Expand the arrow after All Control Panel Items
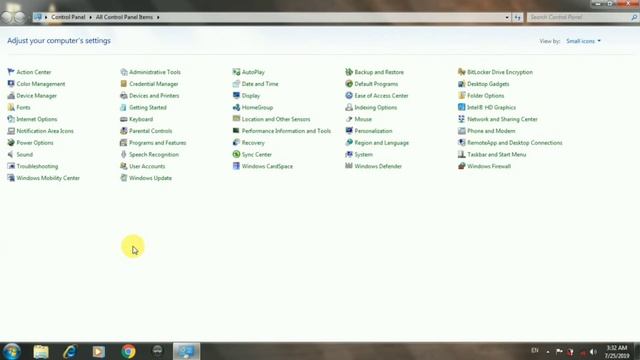 pos(158,18)
